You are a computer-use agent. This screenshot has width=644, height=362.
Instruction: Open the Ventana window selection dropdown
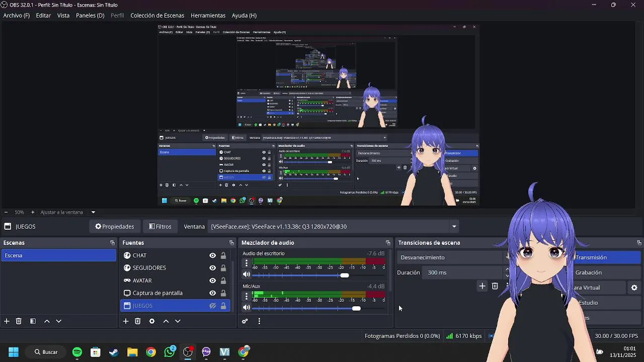[334, 226]
